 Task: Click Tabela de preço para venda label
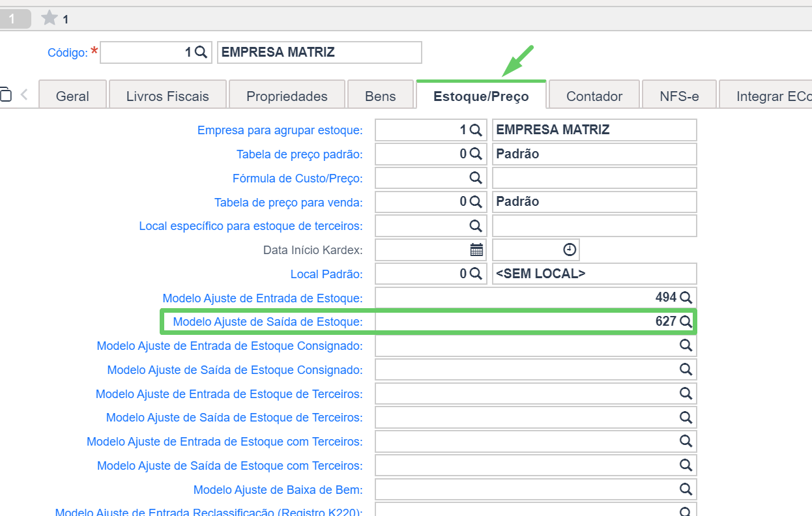[289, 203]
